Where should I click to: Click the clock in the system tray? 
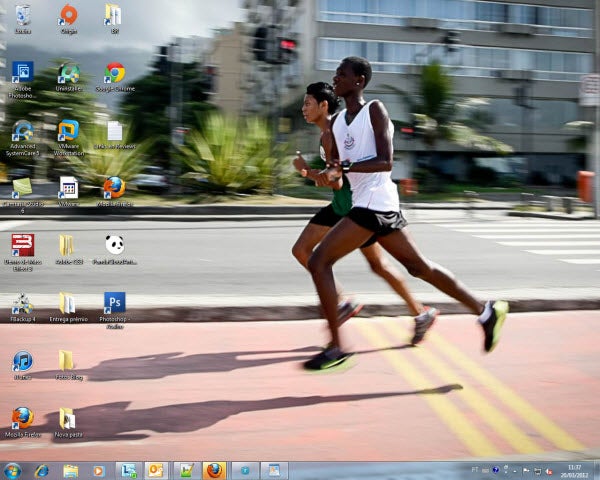(574, 470)
